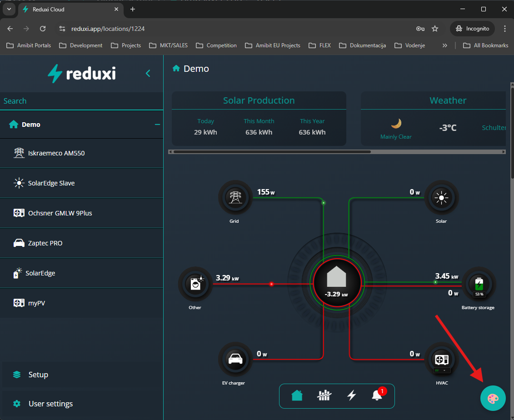
Task: Open the theme palette button
Action: coord(493,398)
